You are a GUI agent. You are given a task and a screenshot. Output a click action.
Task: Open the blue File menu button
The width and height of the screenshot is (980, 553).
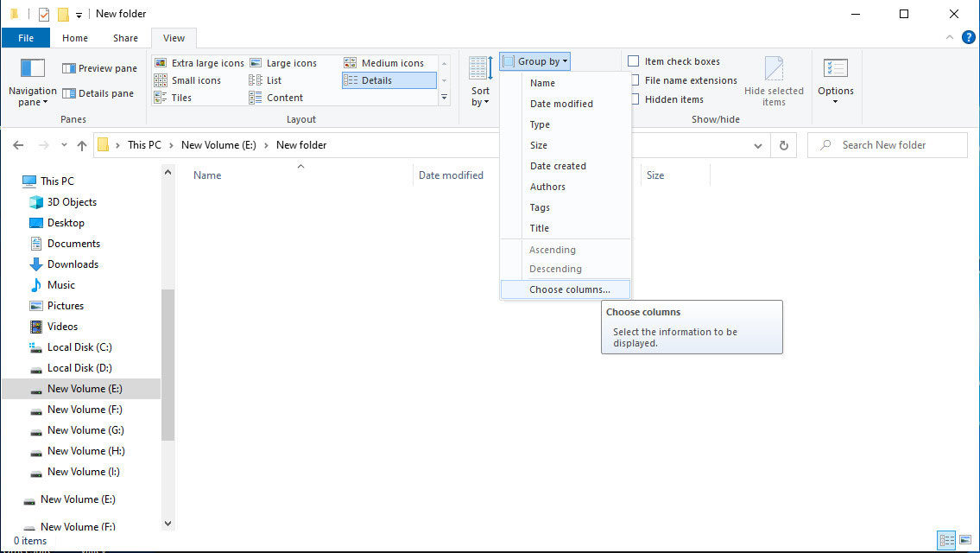pyautogui.click(x=26, y=38)
